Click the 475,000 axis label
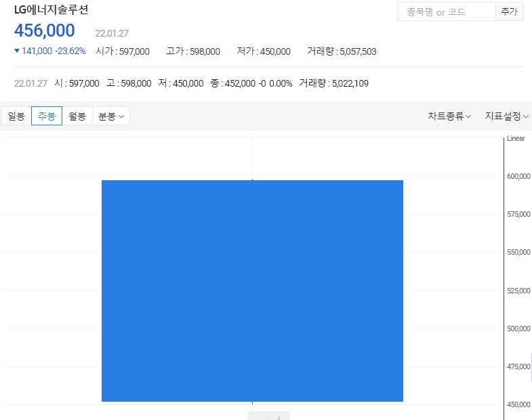 518,366
